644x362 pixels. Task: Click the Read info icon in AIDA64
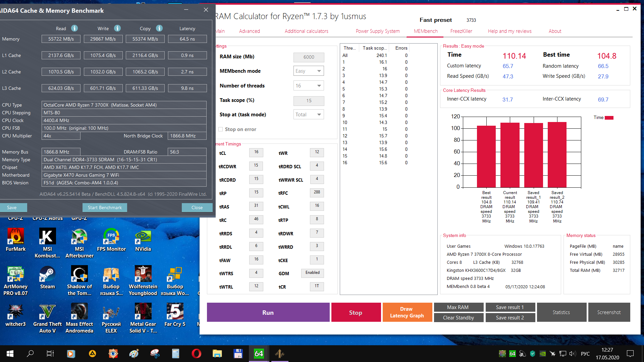click(x=74, y=28)
